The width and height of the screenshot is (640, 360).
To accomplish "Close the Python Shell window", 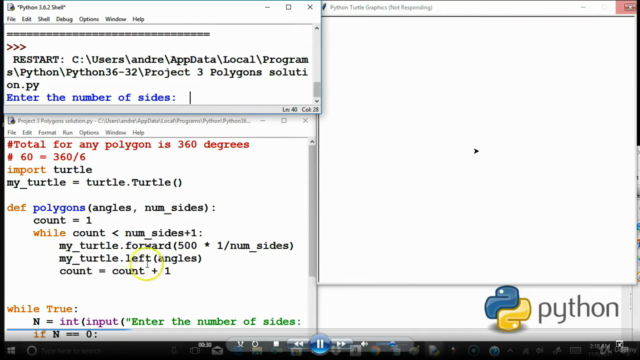I will [310, 7].
